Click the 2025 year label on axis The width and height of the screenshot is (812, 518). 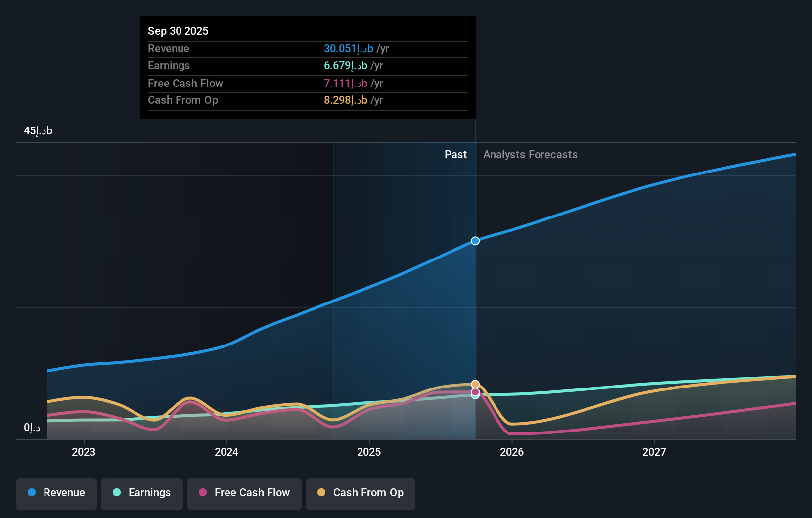pyautogui.click(x=369, y=452)
